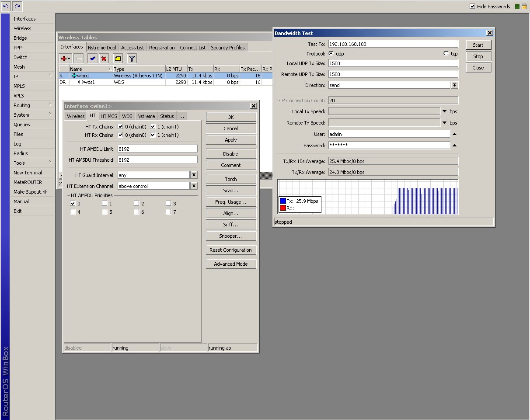Click the Snooper... button
This screenshot has width=530, height=420.
(x=231, y=236)
